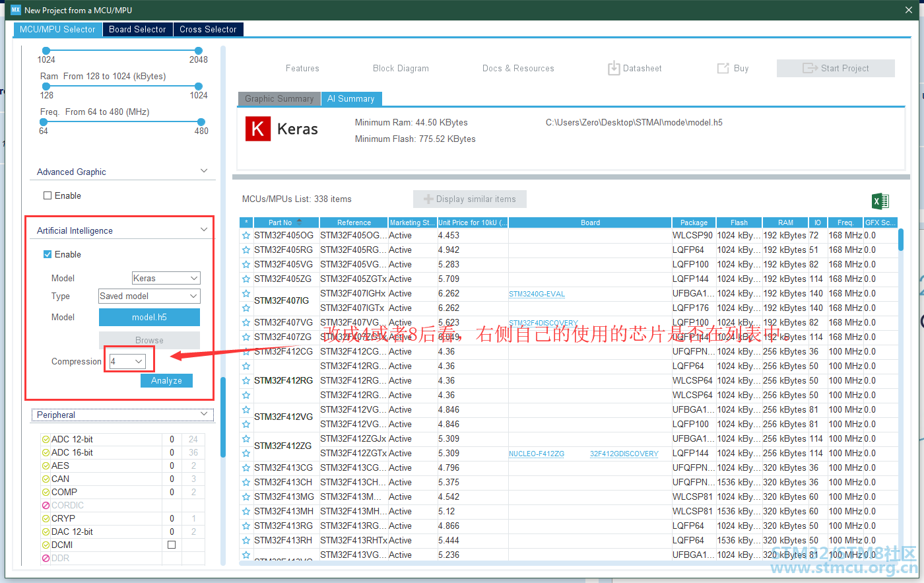The width and height of the screenshot is (924, 583).
Task: Star the STM32F405ZG part row
Action: [x=246, y=279]
